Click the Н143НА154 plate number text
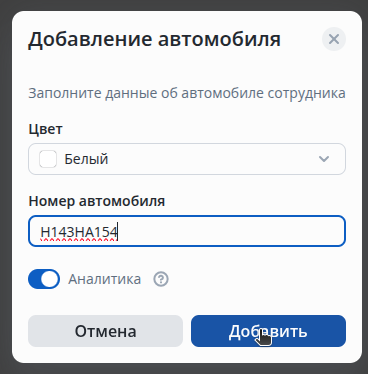Viewport: 368px width, 374px height. pyautogui.click(x=79, y=232)
